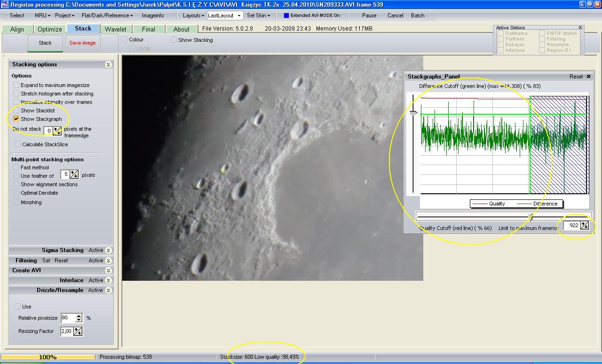The height and width of the screenshot is (364, 602).
Task: Enable Show Stacklist checkbox
Action: 16,111
